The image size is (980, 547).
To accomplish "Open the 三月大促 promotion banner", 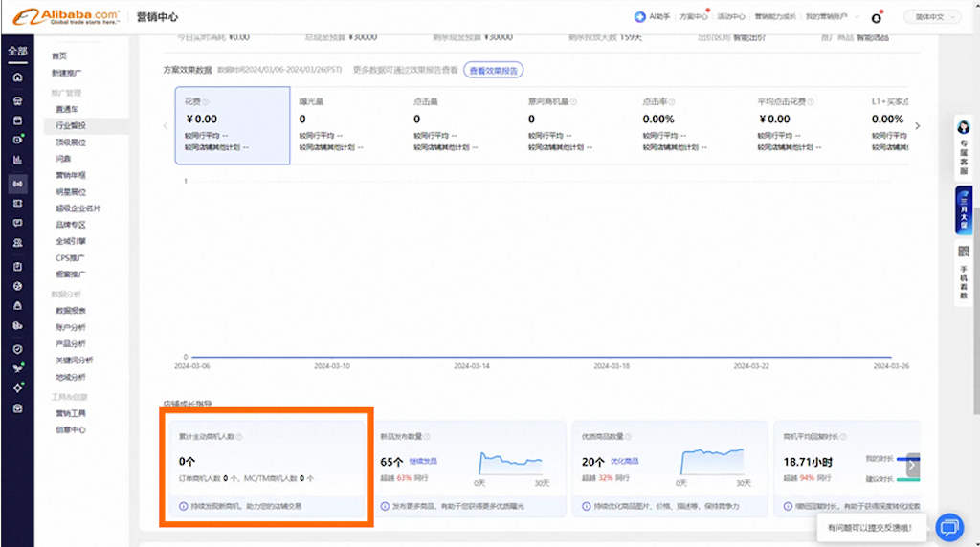I will 963,210.
